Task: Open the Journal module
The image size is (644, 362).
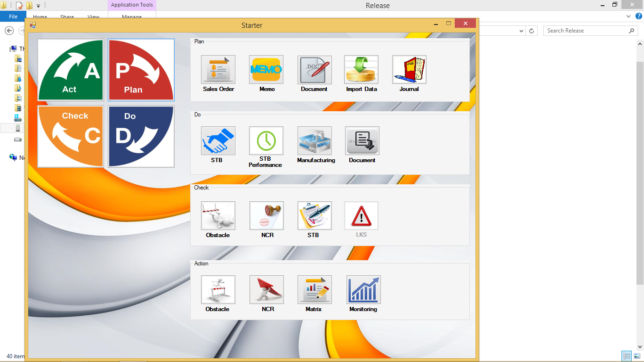Action: coord(409,70)
